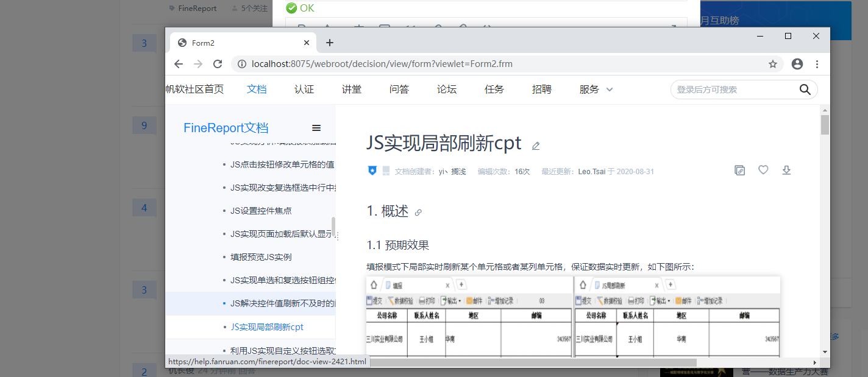This screenshot has height=377, width=868.
Task: Open sidebar item JS实现改变复选框选中行
Action: [283, 188]
